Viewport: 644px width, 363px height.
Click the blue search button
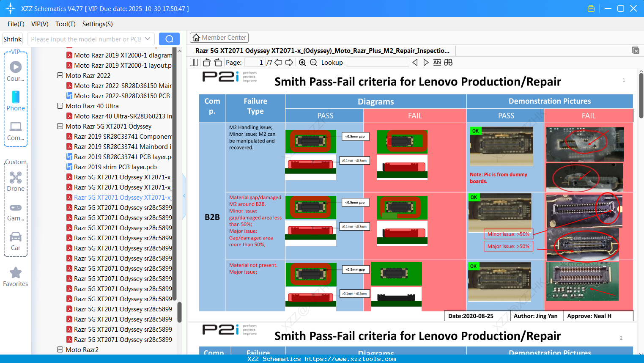click(169, 39)
